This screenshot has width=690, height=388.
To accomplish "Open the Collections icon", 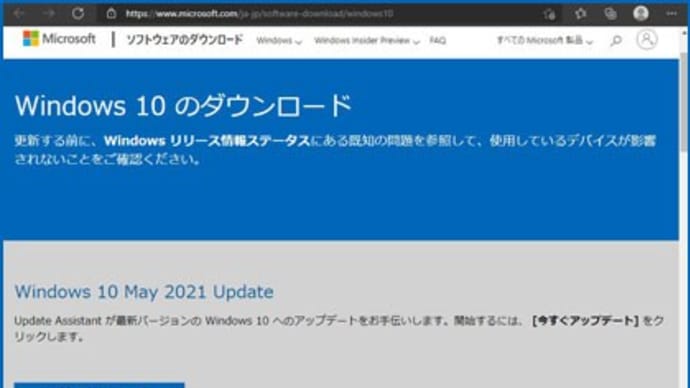I will (610, 14).
